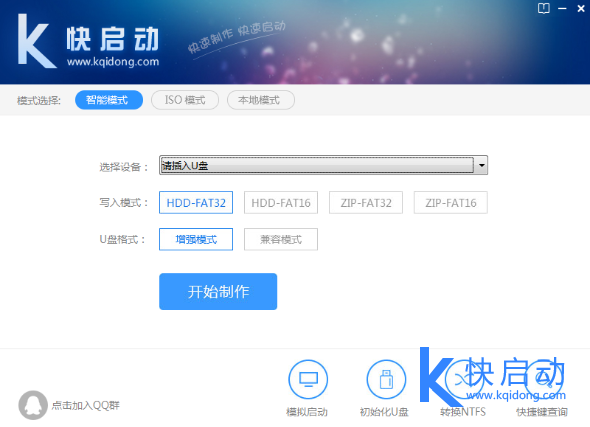590x427 pixels.
Task: Switch to 本地模式 tab
Action: (x=261, y=100)
